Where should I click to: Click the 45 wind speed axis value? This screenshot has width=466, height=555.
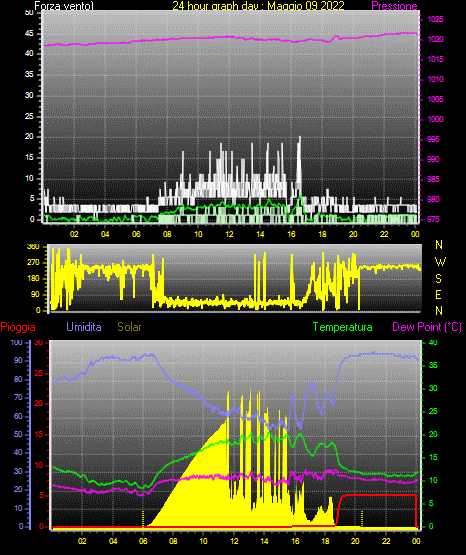(29, 33)
